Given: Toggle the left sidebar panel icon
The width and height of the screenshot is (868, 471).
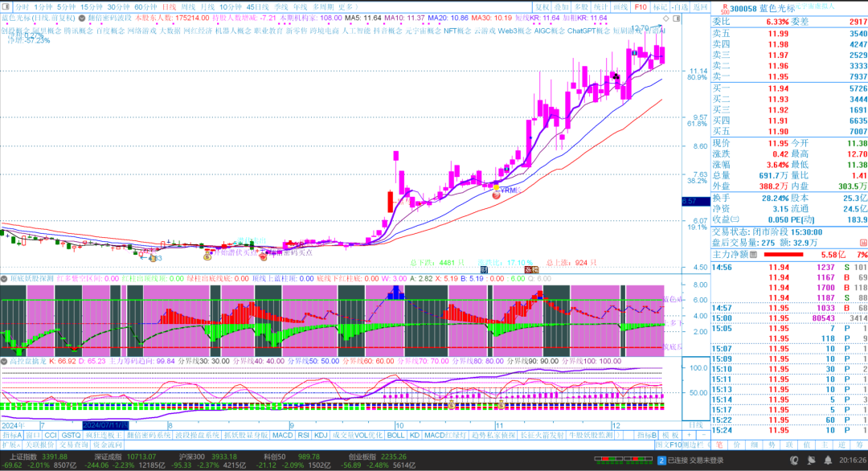Looking at the screenshot, I should 6,7.
